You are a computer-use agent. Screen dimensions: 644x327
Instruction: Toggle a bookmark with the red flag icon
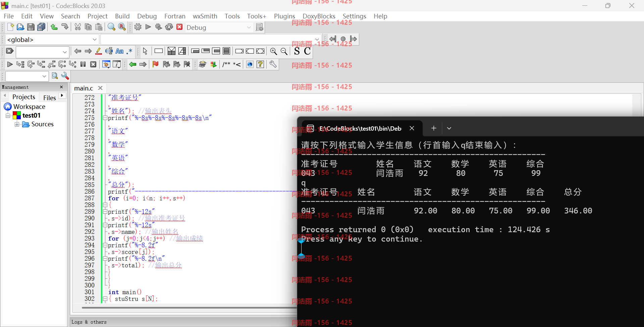pyautogui.click(x=155, y=64)
